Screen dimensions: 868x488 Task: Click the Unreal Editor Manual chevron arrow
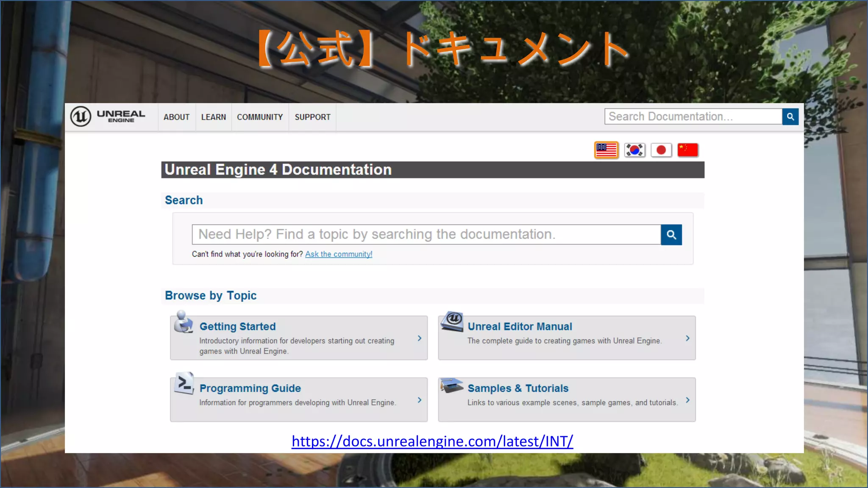click(687, 338)
